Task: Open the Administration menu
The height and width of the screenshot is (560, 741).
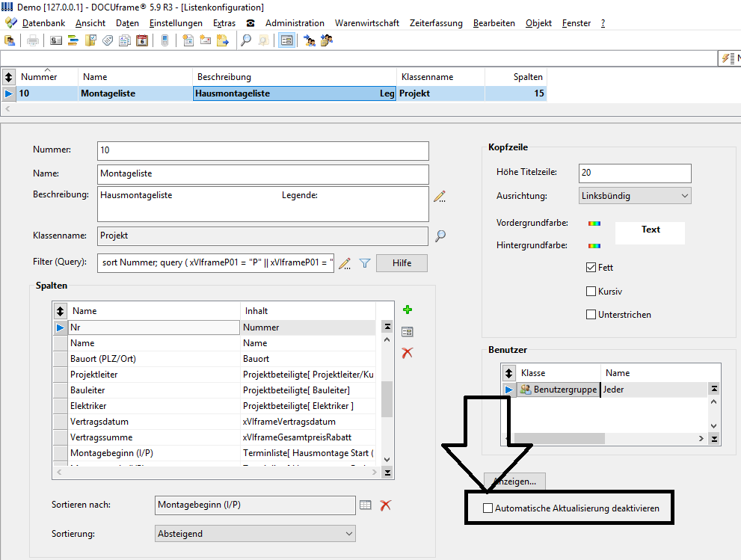Action: [x=295, y=23]
